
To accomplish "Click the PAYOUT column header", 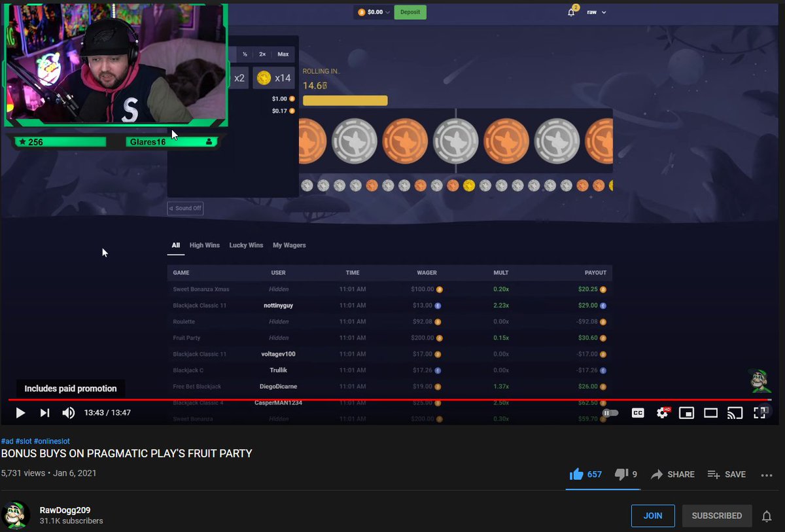I will pos(595,273).
